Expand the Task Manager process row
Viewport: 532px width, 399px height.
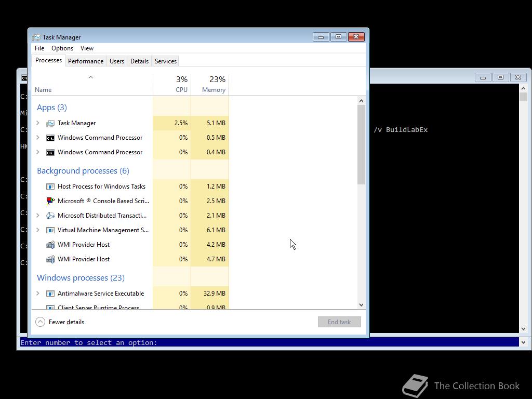(x=38, y=123)
